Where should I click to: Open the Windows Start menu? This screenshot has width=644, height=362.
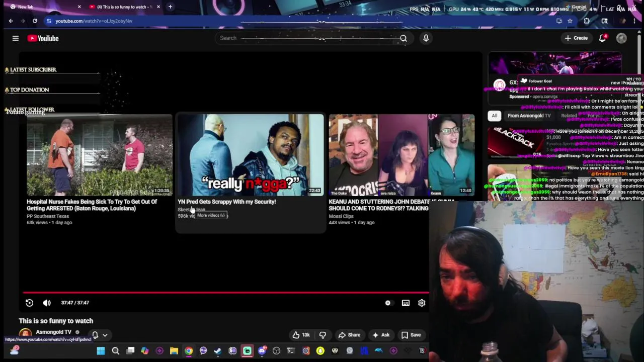pos(101,351)
